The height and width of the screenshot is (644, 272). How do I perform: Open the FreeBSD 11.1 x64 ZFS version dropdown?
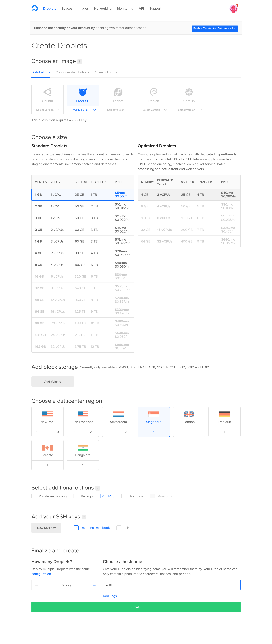pos(83,110)
